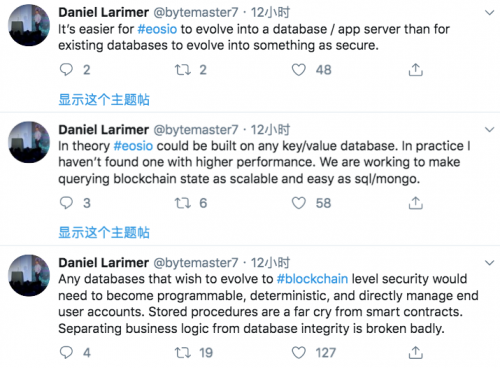Viewport: 500px width, 368px height.
Task: Like the tweet with 58 likes
Action: pyautogui.click(x=299, y=203)
